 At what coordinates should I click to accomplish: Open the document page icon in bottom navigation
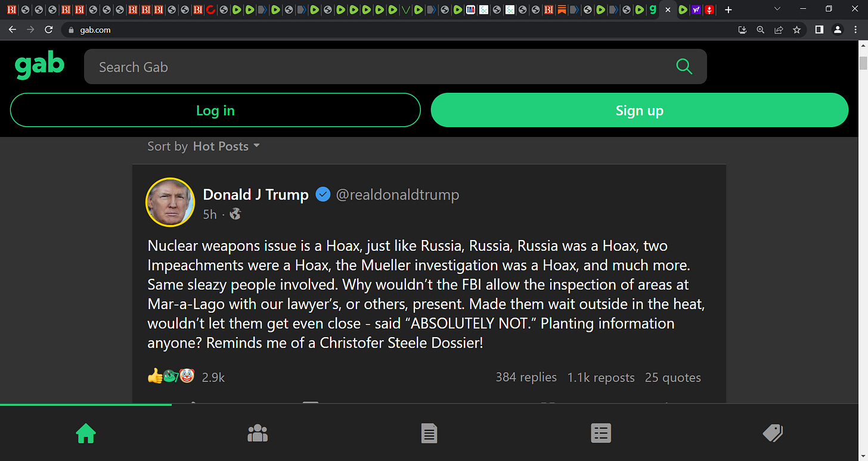[x=429, y=433]
